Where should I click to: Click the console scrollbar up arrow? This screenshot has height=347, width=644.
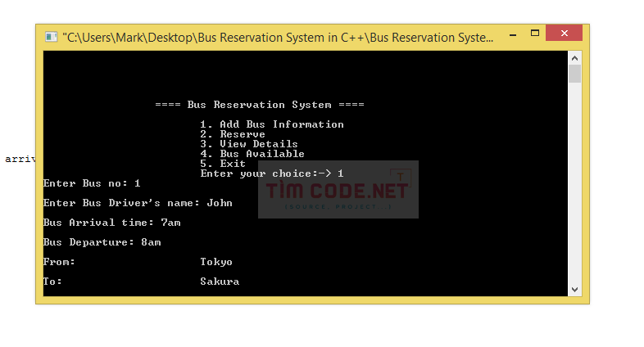tap(574, 58)
